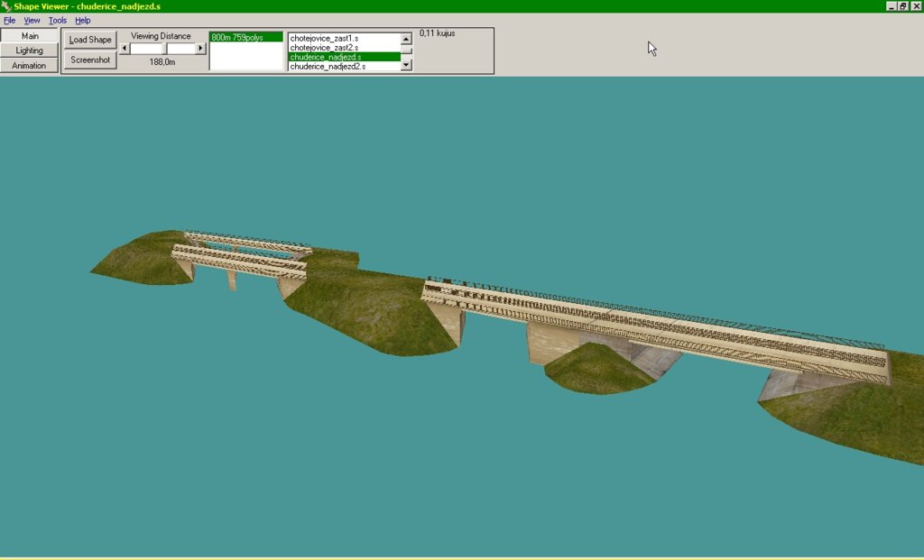This screenshot has height=560, width=924.
Task: Select chuderice_nadjezd2.s in the file list
Action: [x=342, y=67]
